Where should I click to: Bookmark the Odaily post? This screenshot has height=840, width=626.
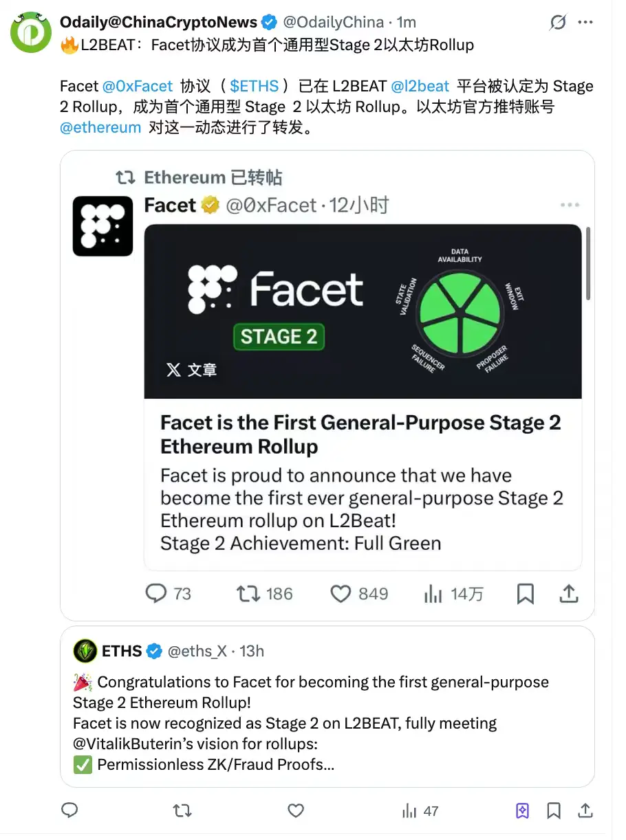pos(554,811)
